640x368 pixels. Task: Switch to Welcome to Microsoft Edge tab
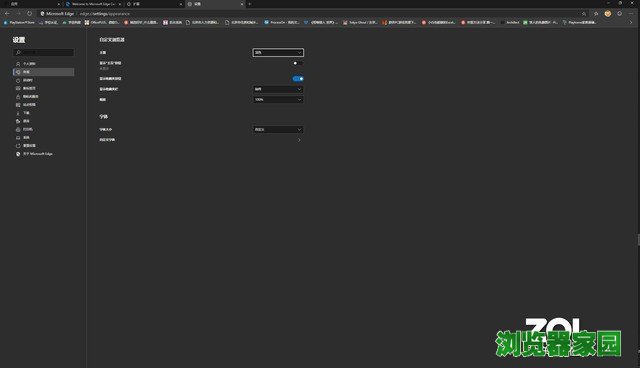[x=93, y=4]
